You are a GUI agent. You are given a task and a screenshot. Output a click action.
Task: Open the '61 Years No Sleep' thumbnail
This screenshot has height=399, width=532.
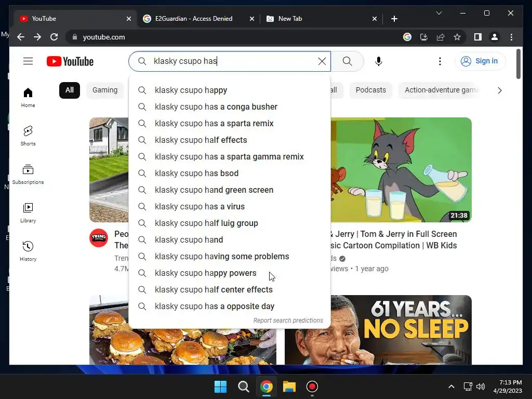tap(378, 330)
